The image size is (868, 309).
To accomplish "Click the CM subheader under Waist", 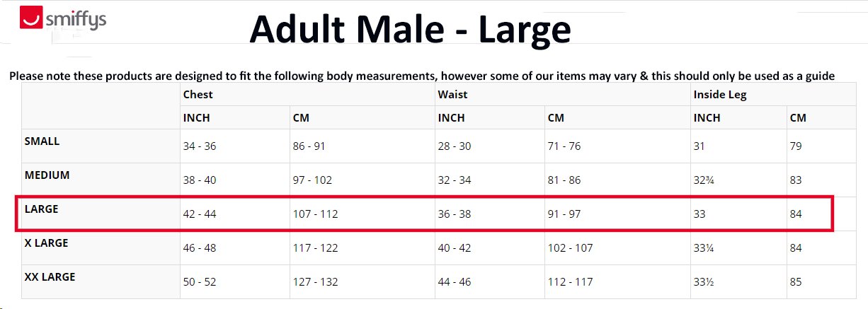I will [x=556, y=118].
